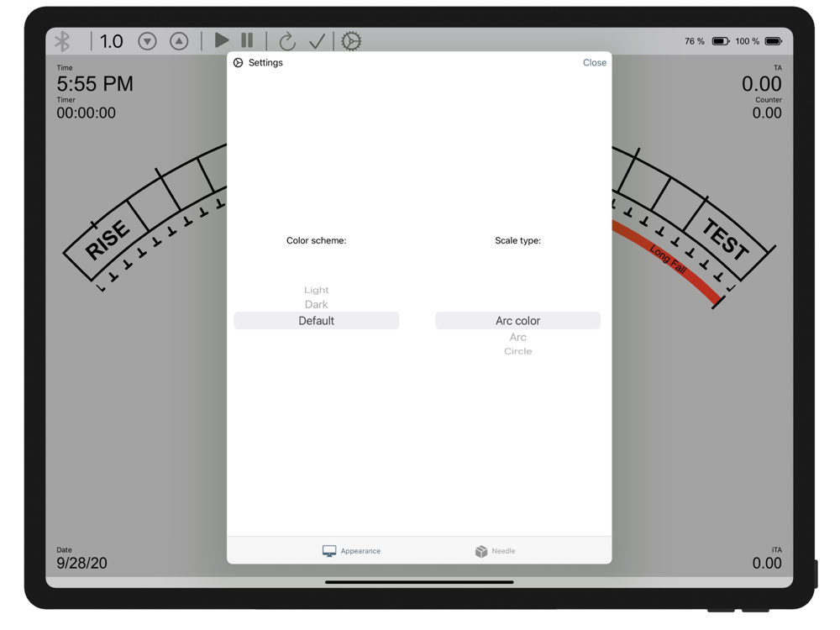The width and height of the screenshot is (840, 630).
Task: Tap the Counter value display
Action: 767,113
